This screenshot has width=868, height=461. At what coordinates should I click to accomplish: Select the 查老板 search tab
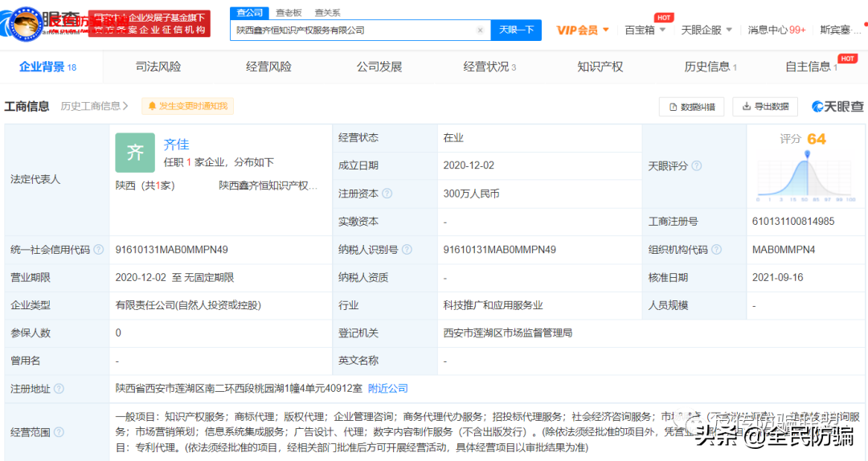tap(289, 13)
